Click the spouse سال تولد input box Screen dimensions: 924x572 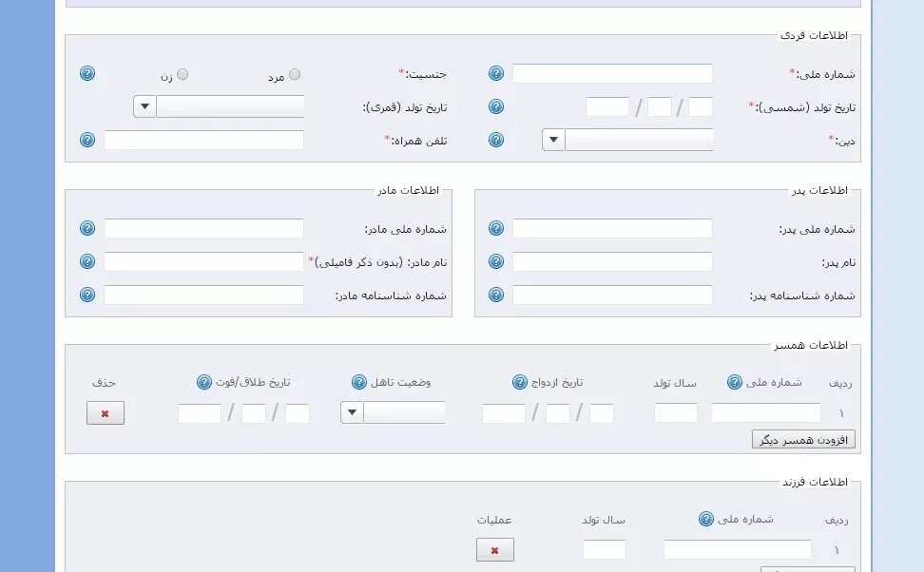pyautogui.click(x=676, y=413)
